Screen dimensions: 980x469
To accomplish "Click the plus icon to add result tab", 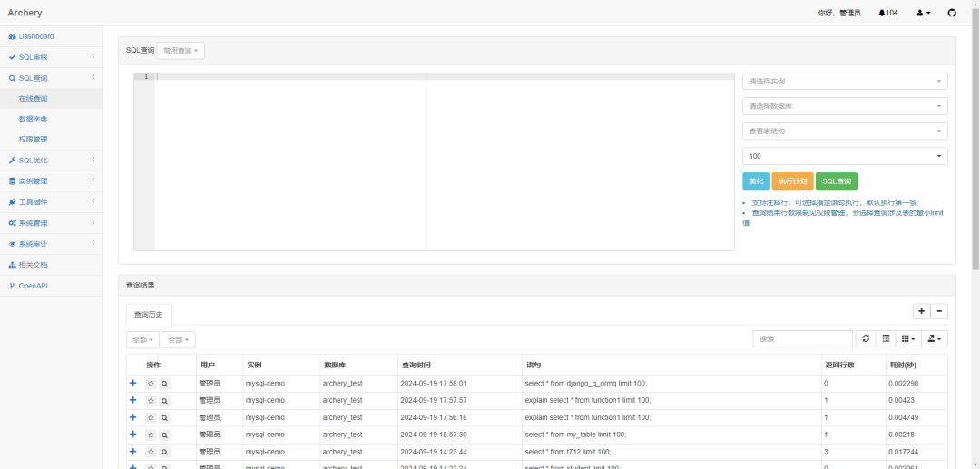I will click(x=922, y=311).
